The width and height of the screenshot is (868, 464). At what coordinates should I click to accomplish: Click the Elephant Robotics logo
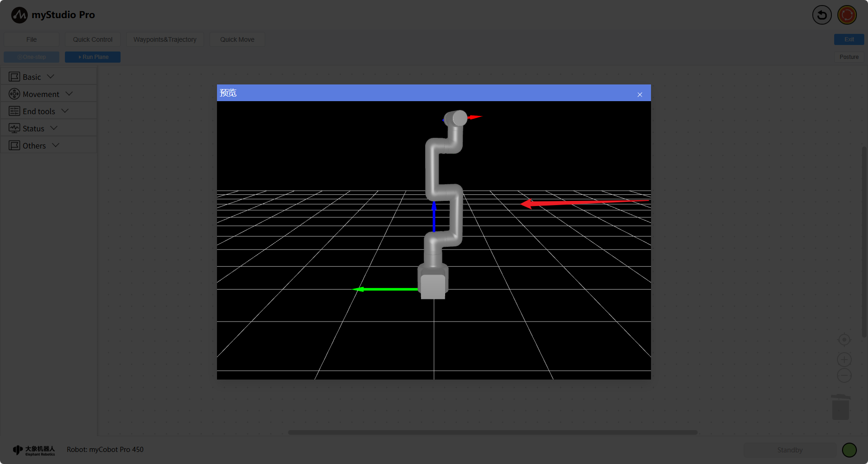click(x=34, y=450)
